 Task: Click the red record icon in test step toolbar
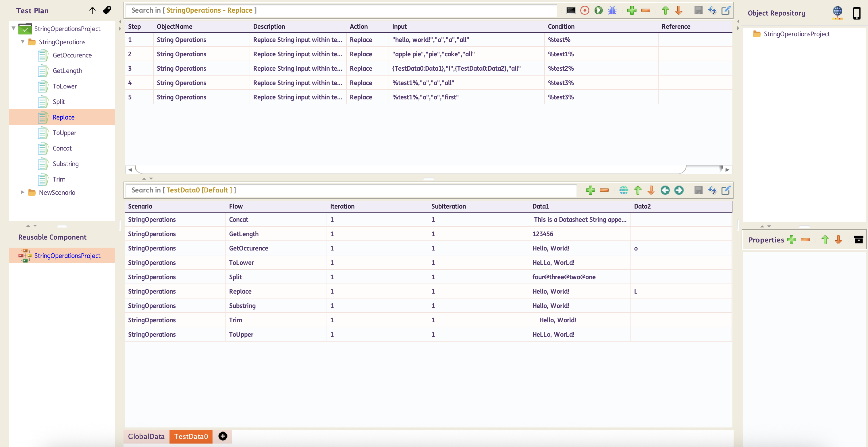585,10
